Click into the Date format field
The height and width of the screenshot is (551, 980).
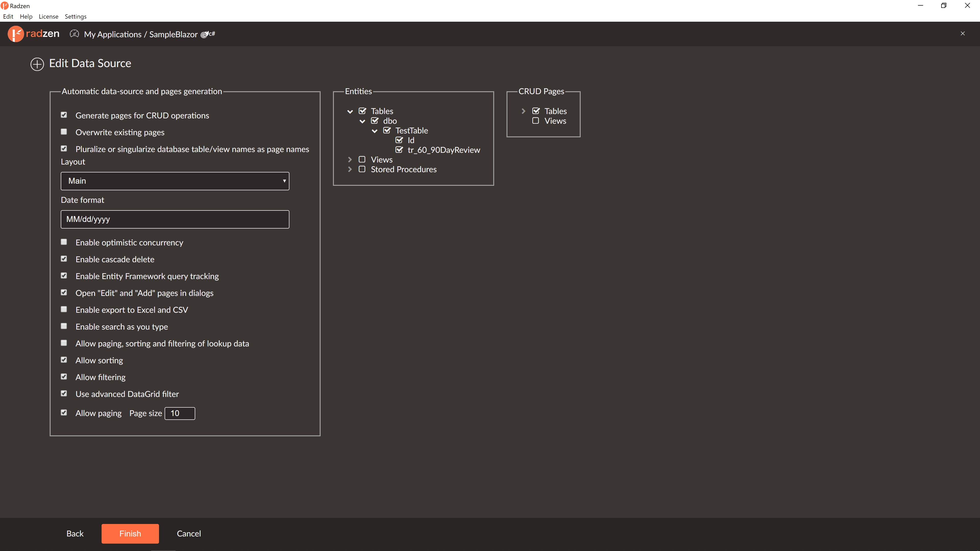(175, 219)
